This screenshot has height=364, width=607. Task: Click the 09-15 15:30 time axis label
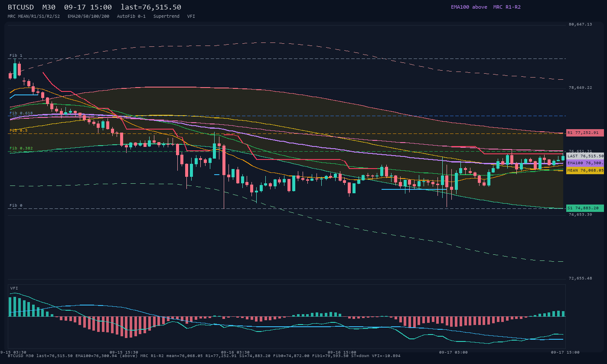(124, 352)
